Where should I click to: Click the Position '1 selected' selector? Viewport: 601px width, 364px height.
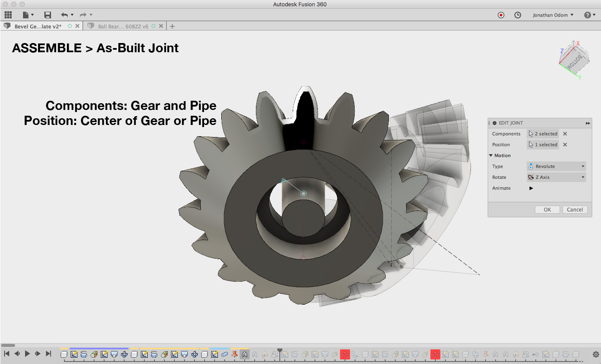pyautogui.click(x=543, y=145)
